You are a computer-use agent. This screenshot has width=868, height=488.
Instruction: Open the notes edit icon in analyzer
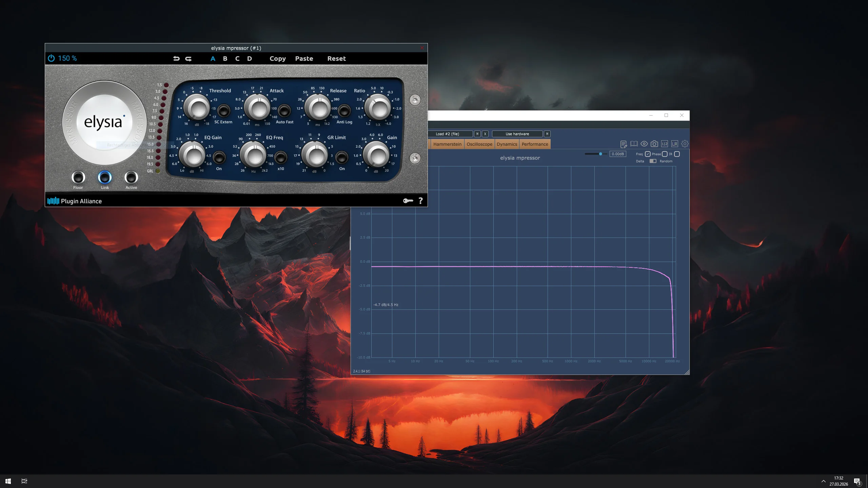623,144
